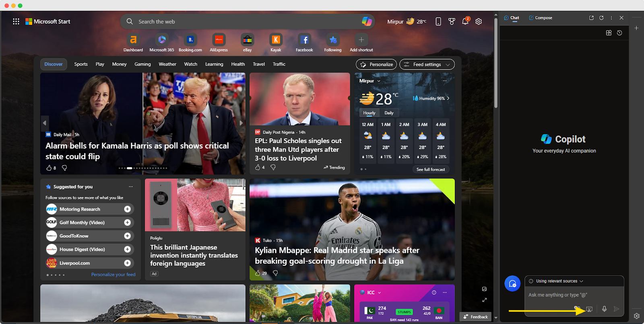The image size is (644, 324).
Task: Switch weather view to Daily
Action: [389, 113]
